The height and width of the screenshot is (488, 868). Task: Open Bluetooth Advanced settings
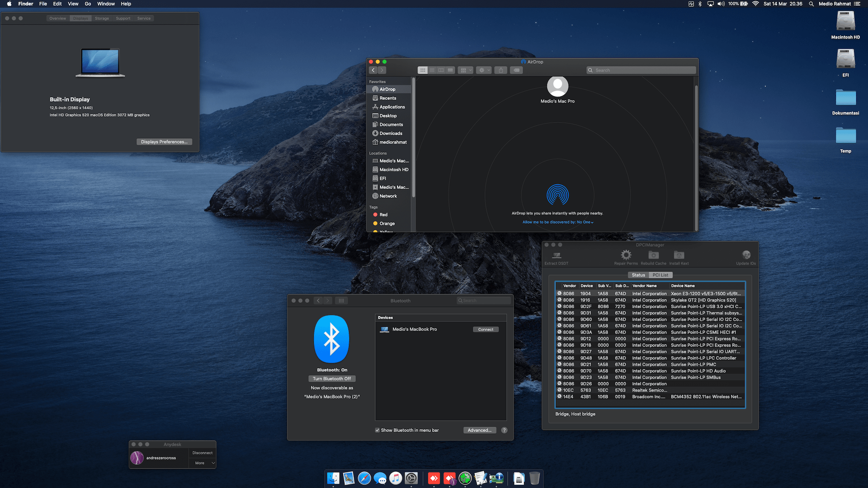480,430
